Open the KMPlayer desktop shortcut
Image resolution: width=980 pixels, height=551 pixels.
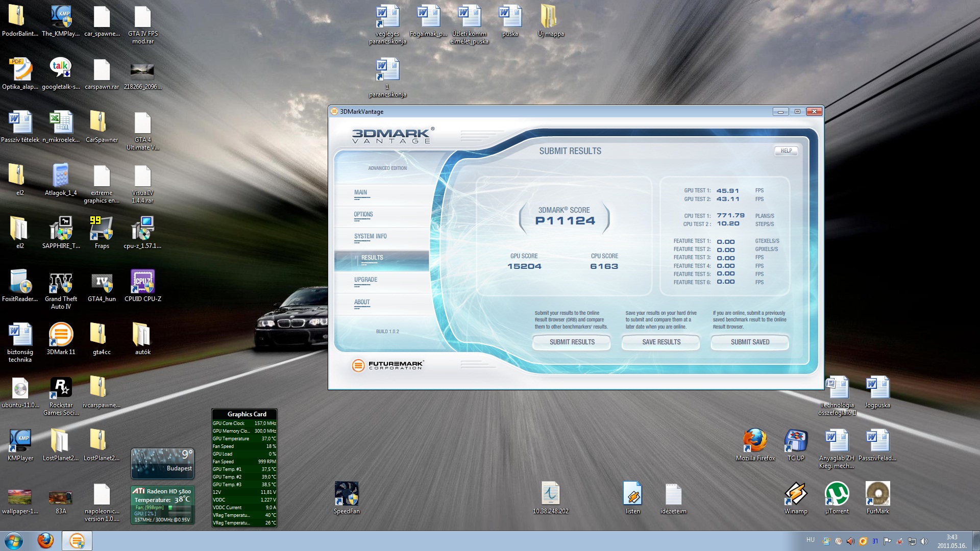(x=20, y=445)
